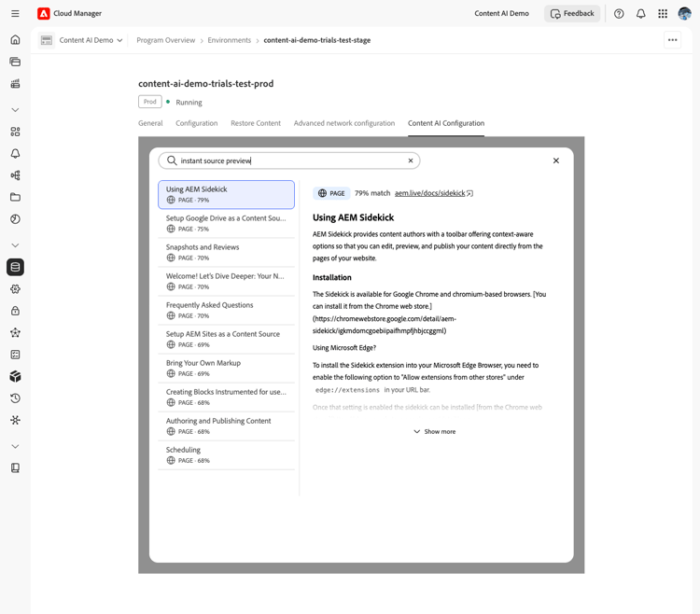Open the stacked windows icon in sidebar
This screenshot has width=700, height=614.
coord(15,62)
